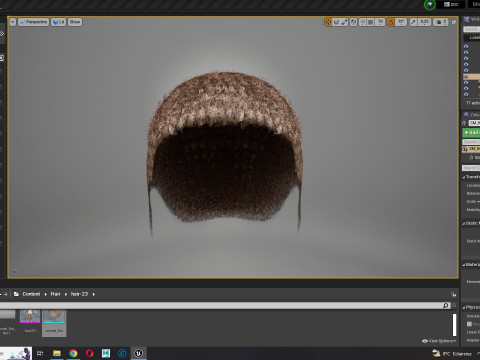This screenshot has height=360, width=480.
Task: Select the Scale gizmo tool in viewport
Action: tap(344, 22)
